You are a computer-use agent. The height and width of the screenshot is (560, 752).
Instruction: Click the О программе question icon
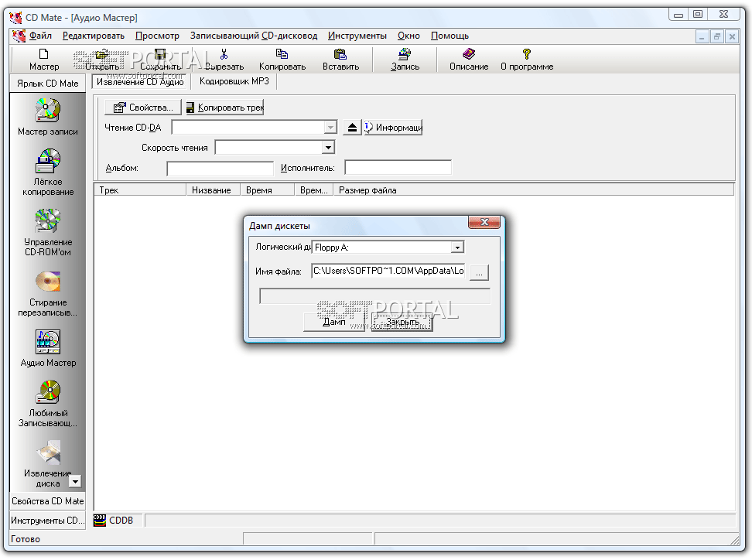tap(527, 53)
